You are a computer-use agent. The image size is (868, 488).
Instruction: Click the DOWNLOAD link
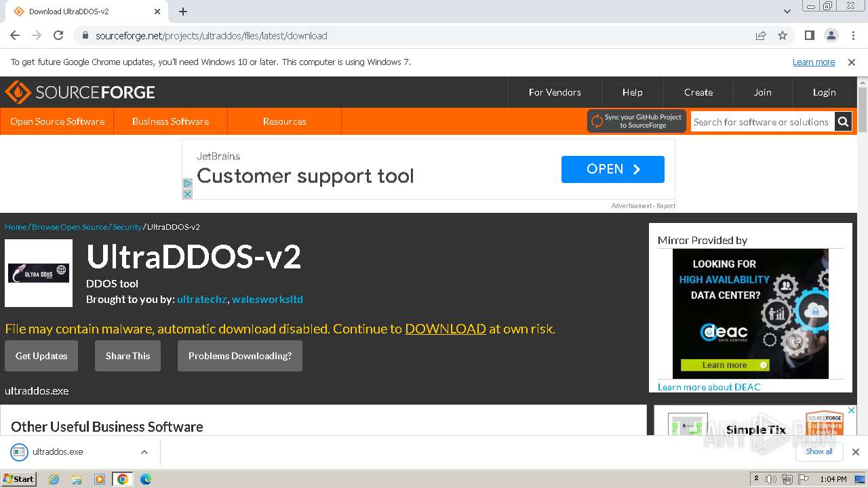pyautogui.click(x=446, y=329)
